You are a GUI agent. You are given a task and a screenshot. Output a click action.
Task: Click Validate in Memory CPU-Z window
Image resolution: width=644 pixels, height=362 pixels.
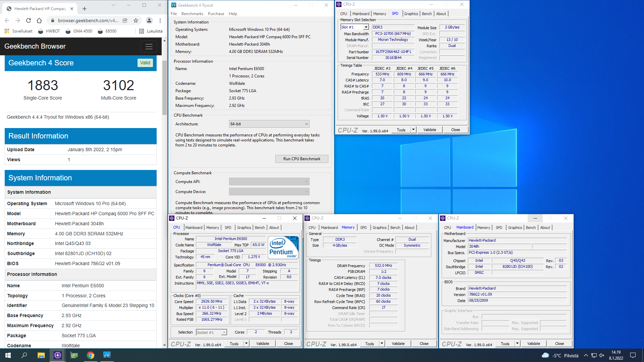click(x=398, y=344)
